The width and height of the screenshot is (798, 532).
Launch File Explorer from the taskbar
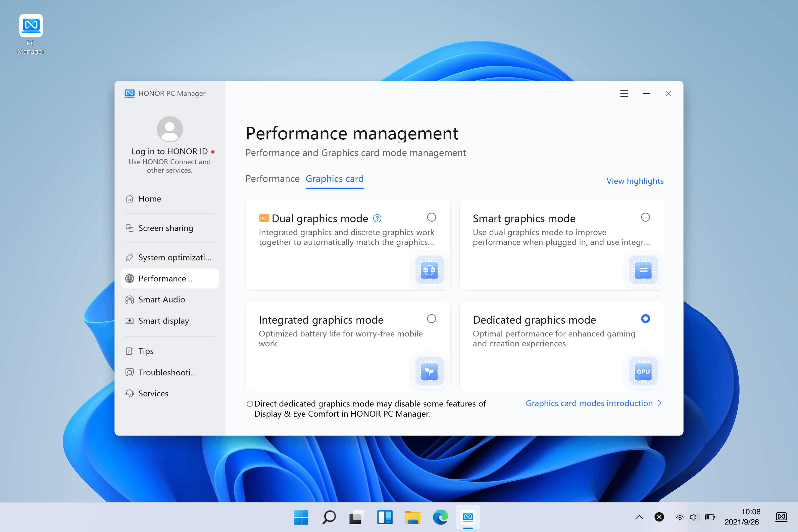tap(413, 517)
